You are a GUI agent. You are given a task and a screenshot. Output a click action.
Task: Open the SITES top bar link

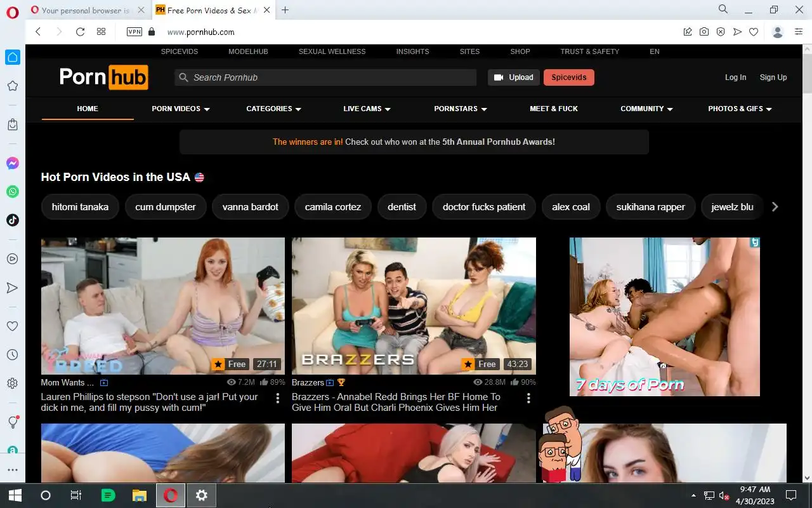pos(469,51)
